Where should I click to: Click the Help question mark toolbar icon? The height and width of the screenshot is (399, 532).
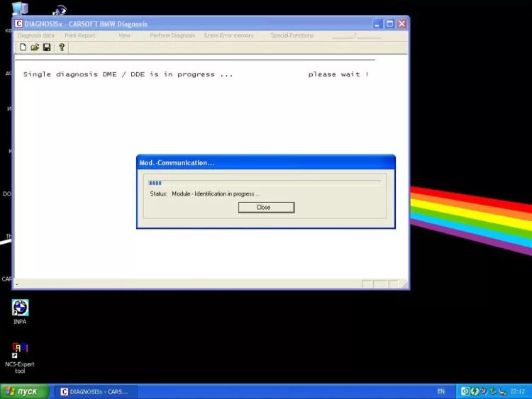tap(62, 47)
